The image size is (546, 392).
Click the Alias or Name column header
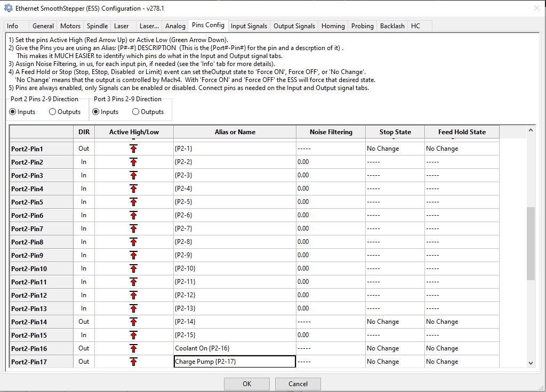coord(235,132)
